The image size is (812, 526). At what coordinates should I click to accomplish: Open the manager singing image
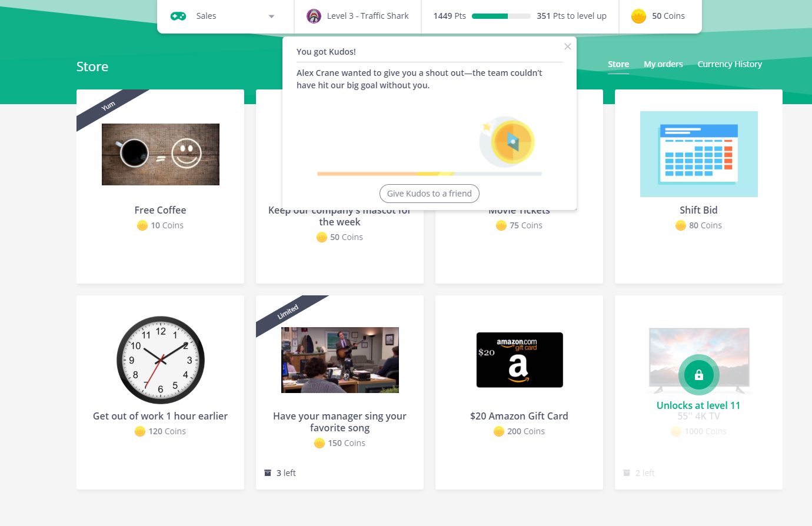(340, 360)
